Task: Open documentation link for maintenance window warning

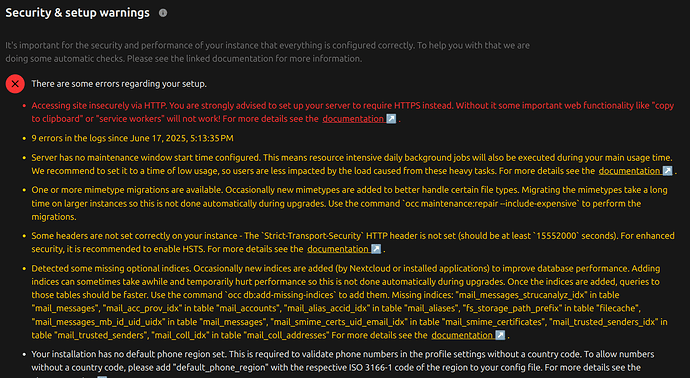Action: pos(629,171)
